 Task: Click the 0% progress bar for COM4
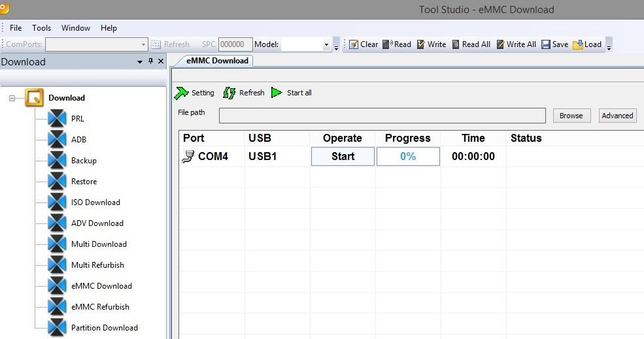pyautogui.click(x=408, y=157)
